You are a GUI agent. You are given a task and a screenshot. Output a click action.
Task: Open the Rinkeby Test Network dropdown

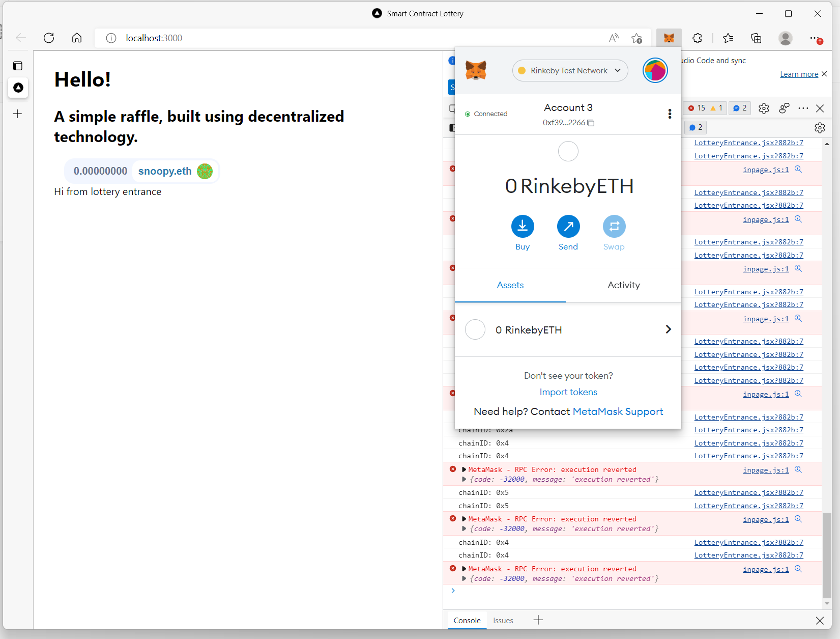click(570, 70)
